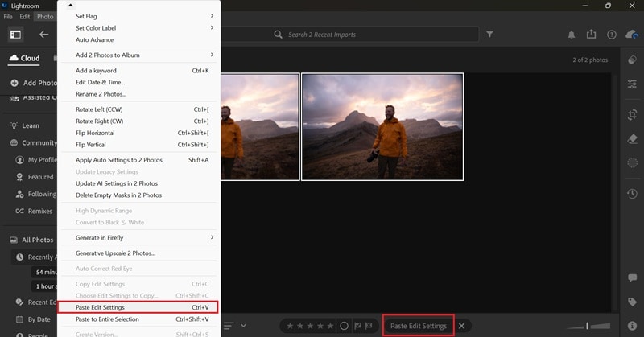Choose Paste to Entire Selection
Image resolution: width=644 pixels, height=337 pixels.
click(138, 319)
